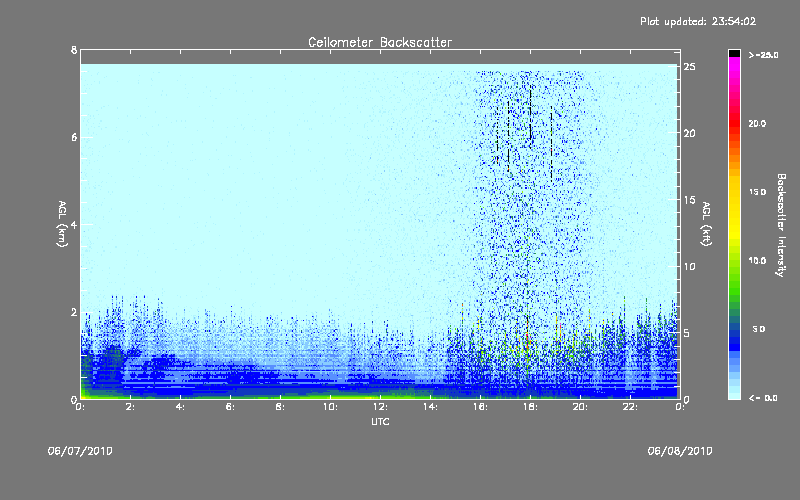Click the >-25.0 colorbar maximum label
The width and height of the screenshot is (800, 500).
(x=763, y=55)
